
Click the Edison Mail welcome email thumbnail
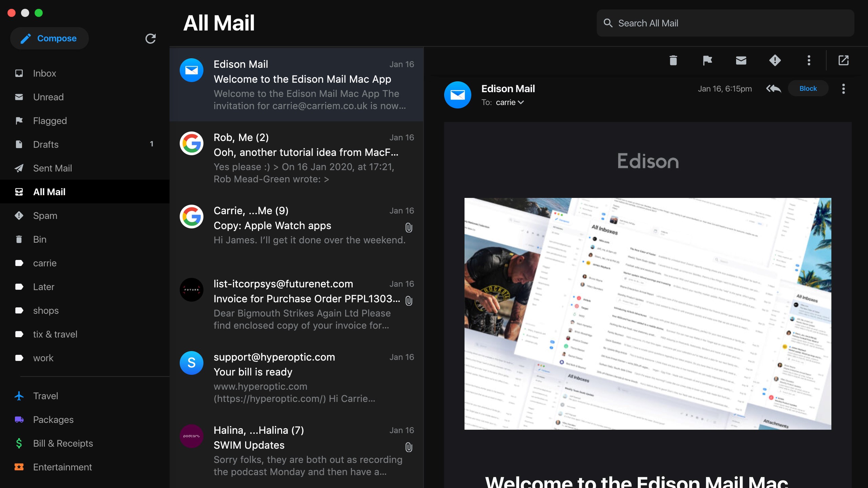click(x=648, y=313)
